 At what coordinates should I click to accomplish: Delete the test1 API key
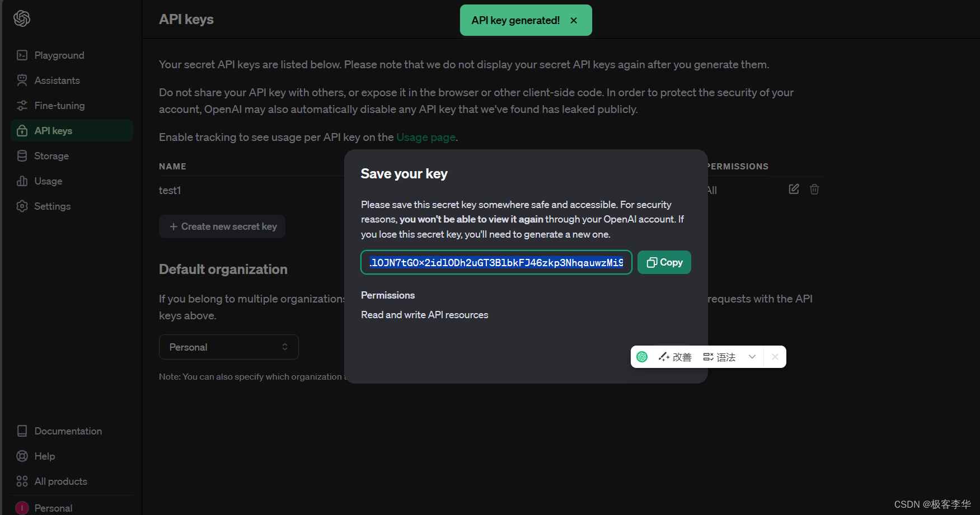814,189
